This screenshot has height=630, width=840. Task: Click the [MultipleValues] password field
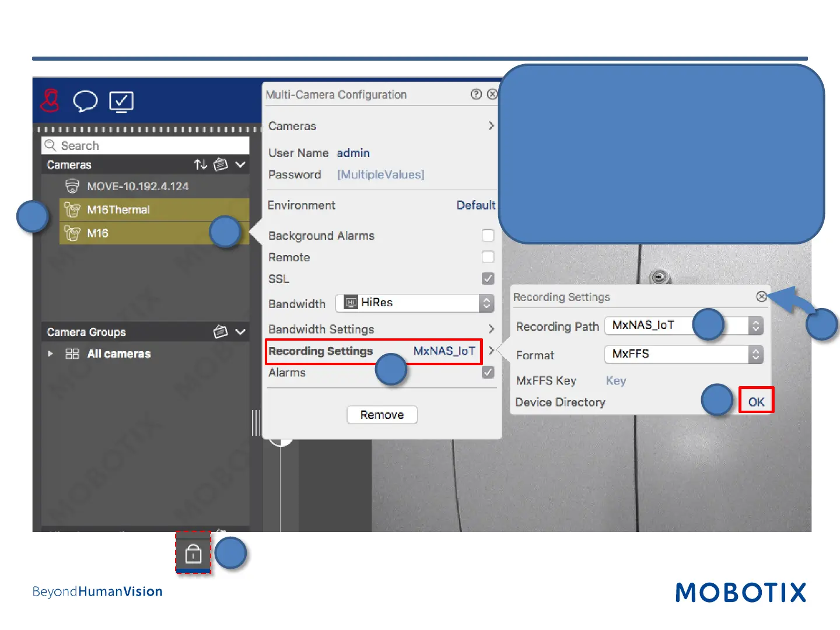point(381,174)
